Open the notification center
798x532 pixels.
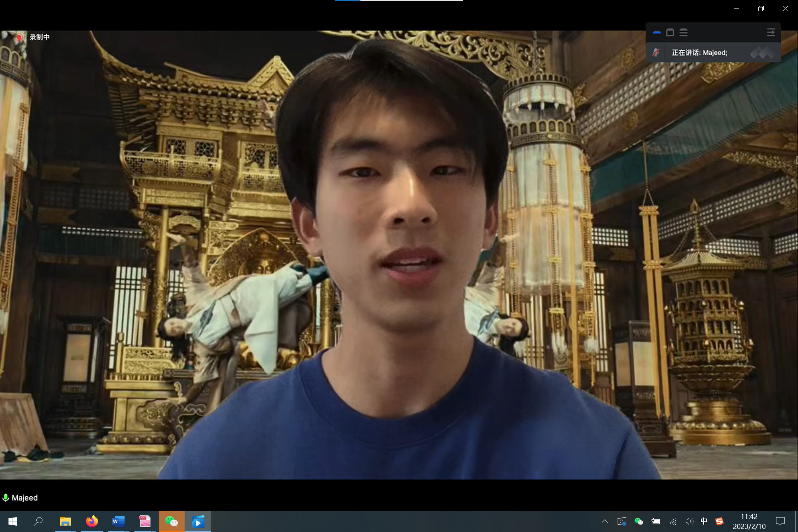[780, 521]
